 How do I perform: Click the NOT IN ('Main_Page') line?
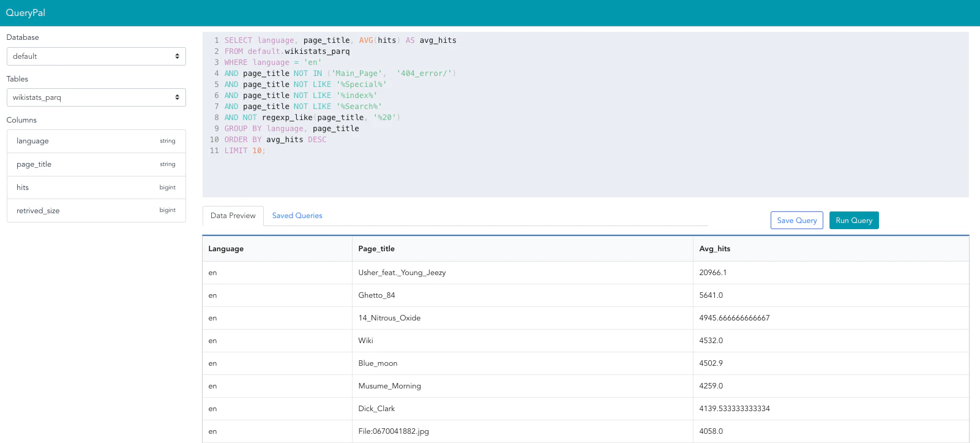tap(340, 74)
